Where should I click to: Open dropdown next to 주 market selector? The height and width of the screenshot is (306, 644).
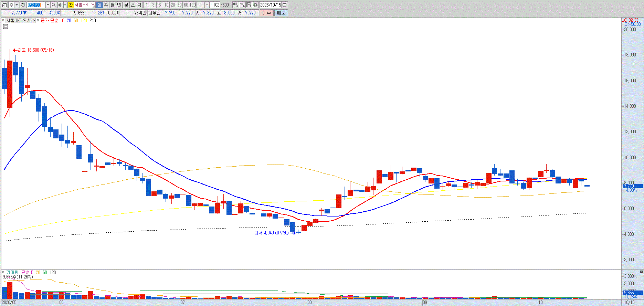17,5
